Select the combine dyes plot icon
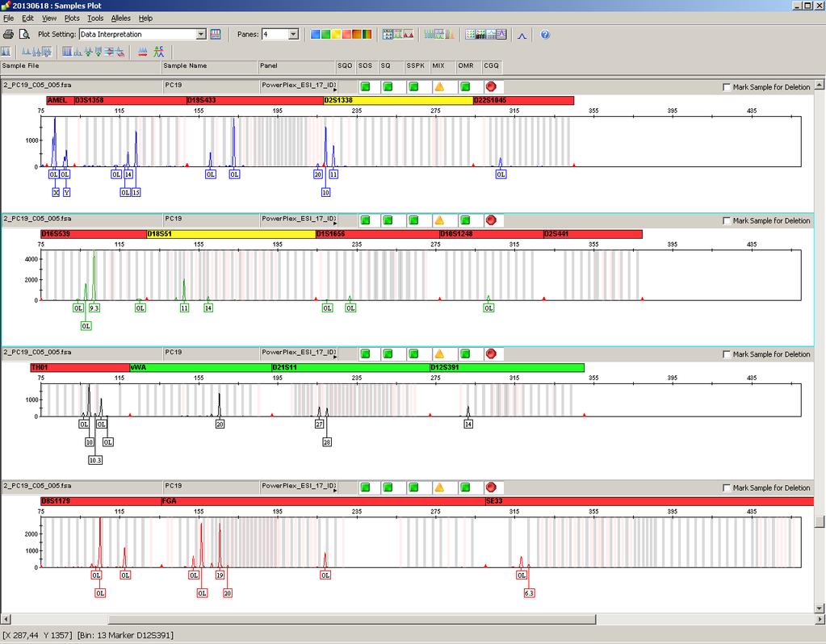The width and height of the screenshot is (826, 644). (429, 34)
